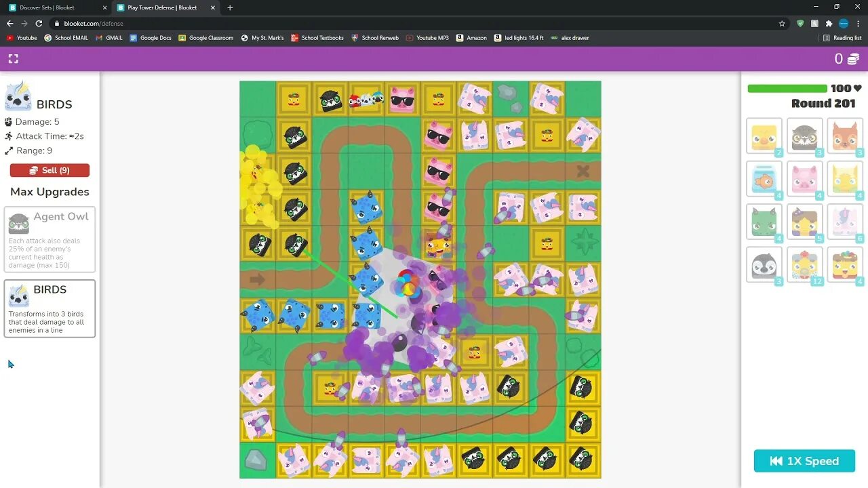The width and height of the screenshot is (868, 488).
Task: Select the green Dragon tower
Action: click(764, 222)
